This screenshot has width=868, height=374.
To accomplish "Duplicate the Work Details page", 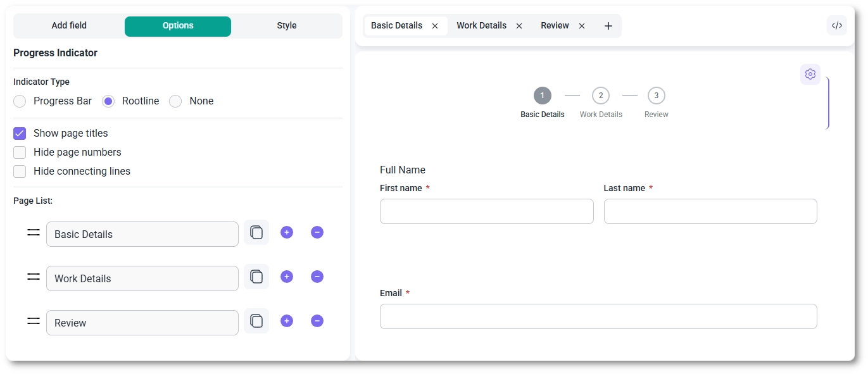I will 256,277.
